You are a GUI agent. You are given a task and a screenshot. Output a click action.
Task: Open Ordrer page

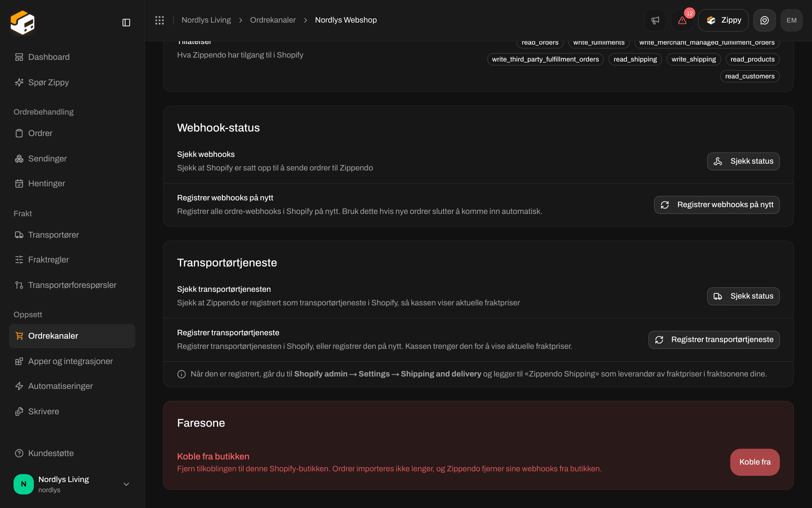[72, 133]
